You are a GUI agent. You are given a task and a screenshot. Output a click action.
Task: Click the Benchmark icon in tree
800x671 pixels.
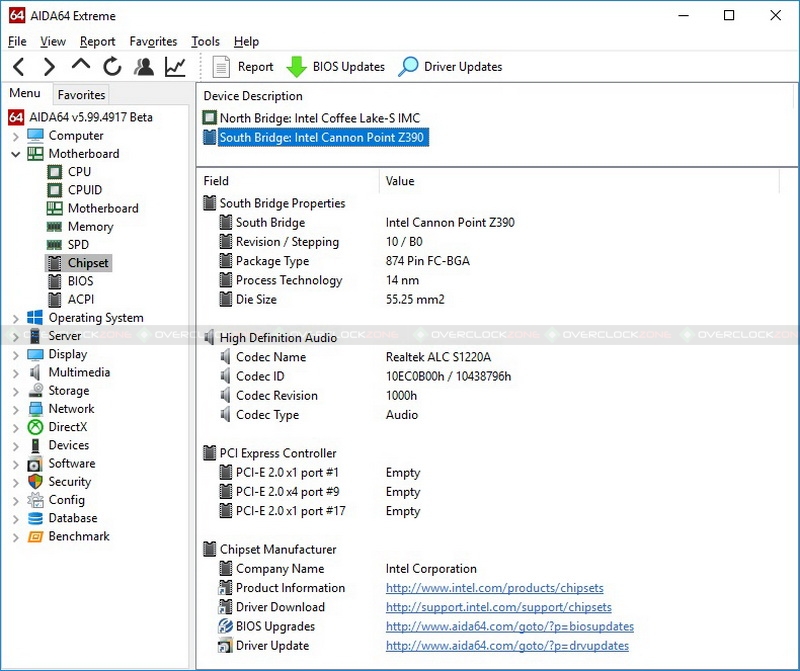(x=35, y=537)
